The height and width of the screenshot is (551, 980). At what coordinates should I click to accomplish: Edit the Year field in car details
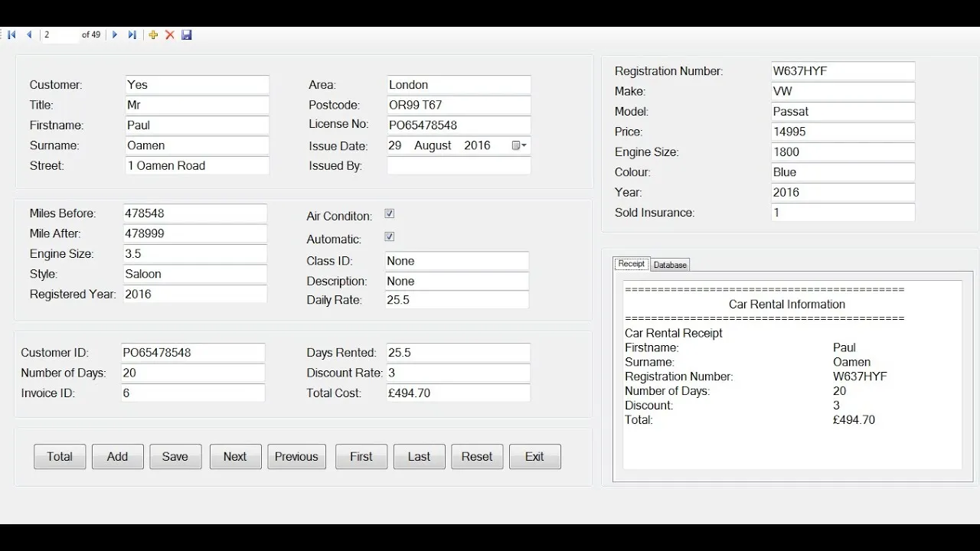(843, 193)
